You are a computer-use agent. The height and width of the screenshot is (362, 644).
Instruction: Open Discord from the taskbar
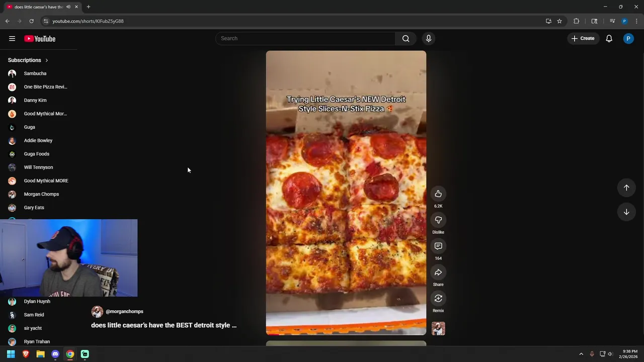pyautogui.click(x=55, y=354)
